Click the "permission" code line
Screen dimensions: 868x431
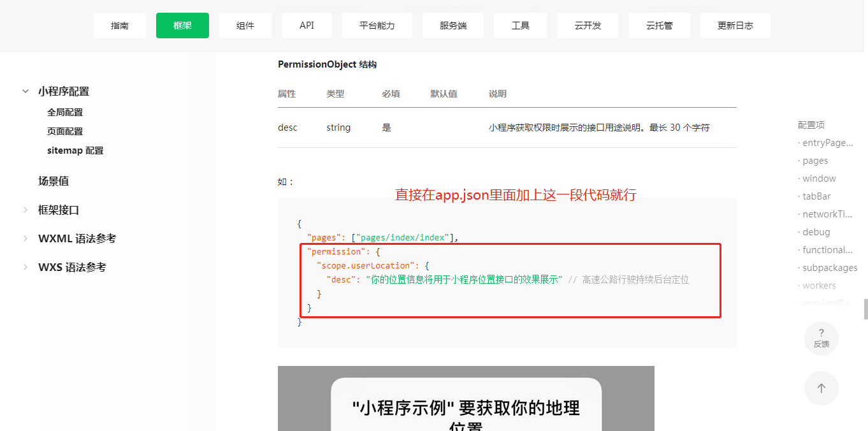344,251
